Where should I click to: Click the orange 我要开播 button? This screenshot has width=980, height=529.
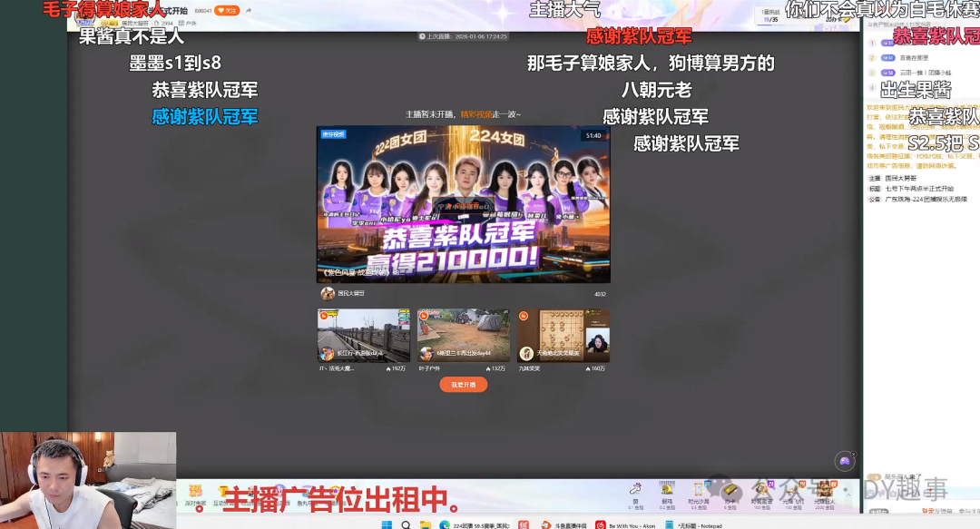(x=463, y=385)
